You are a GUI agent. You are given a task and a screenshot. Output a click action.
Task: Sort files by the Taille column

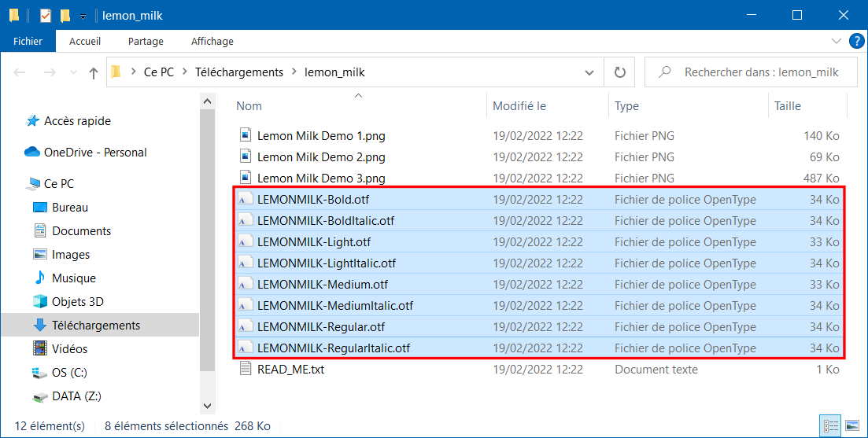point(787,105)
